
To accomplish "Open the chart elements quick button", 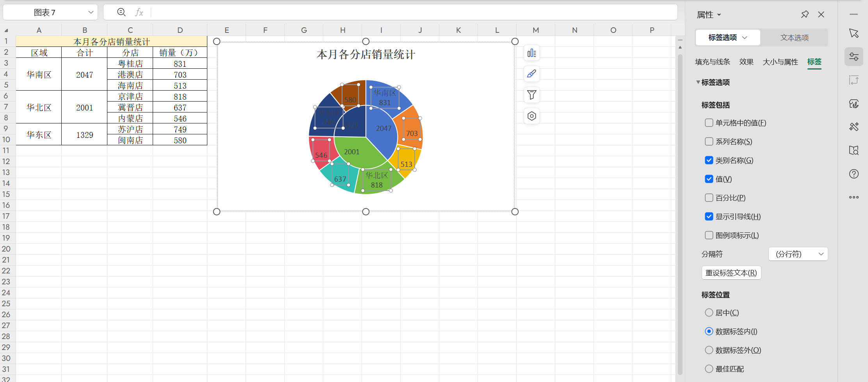I will (x=531, y=53).
